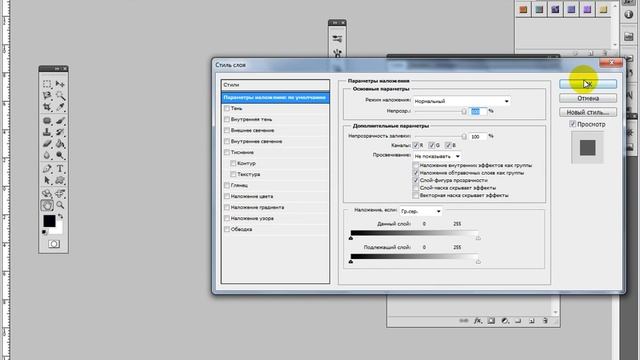Enable the Внешнее свечение checkbox
This screenshot has width=640, height=360.
[227, 131]
